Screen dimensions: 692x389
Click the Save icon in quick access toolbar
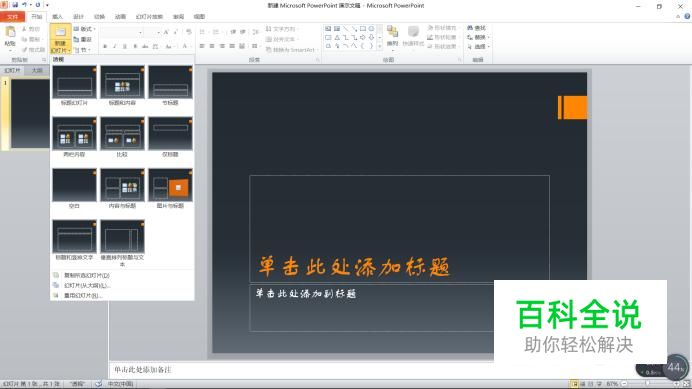point(15,5)
